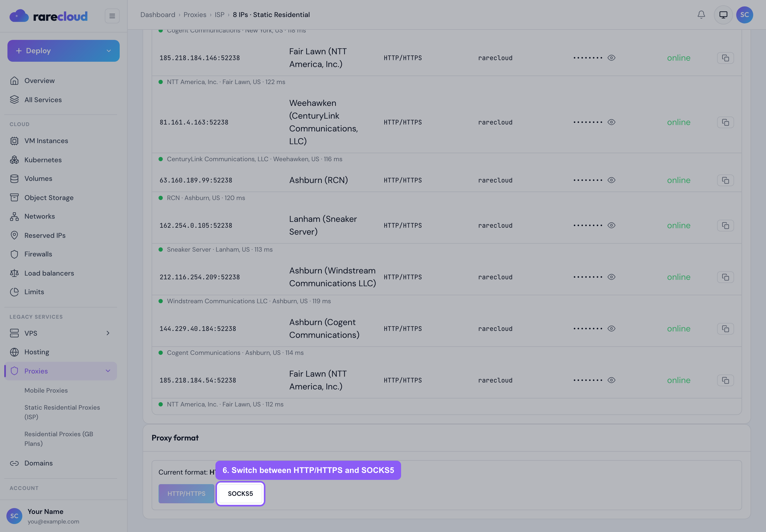Go to Proxies breadcrumb
The image size is (766, 532).
pos(195,15)
